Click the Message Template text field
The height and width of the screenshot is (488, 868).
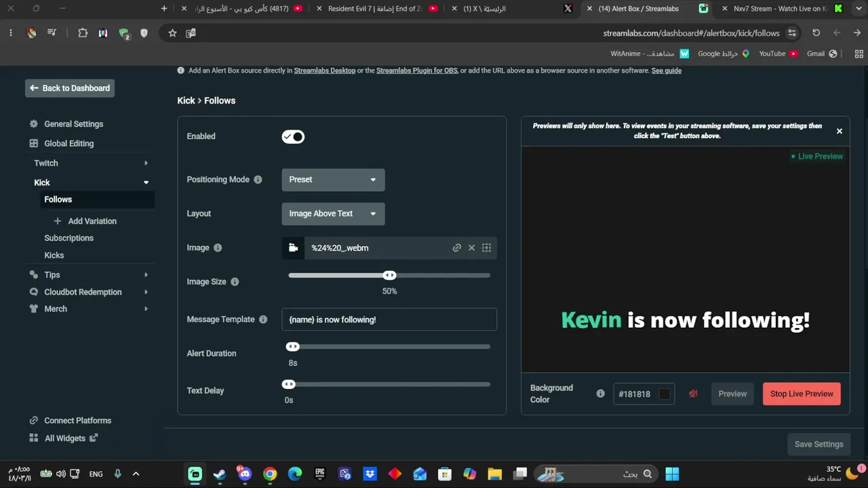389,319
